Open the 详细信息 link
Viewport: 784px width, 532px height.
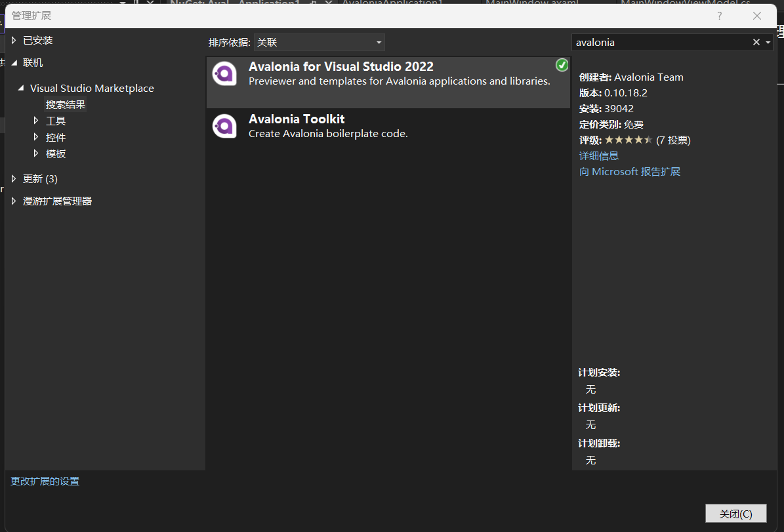tap(598, 155)
